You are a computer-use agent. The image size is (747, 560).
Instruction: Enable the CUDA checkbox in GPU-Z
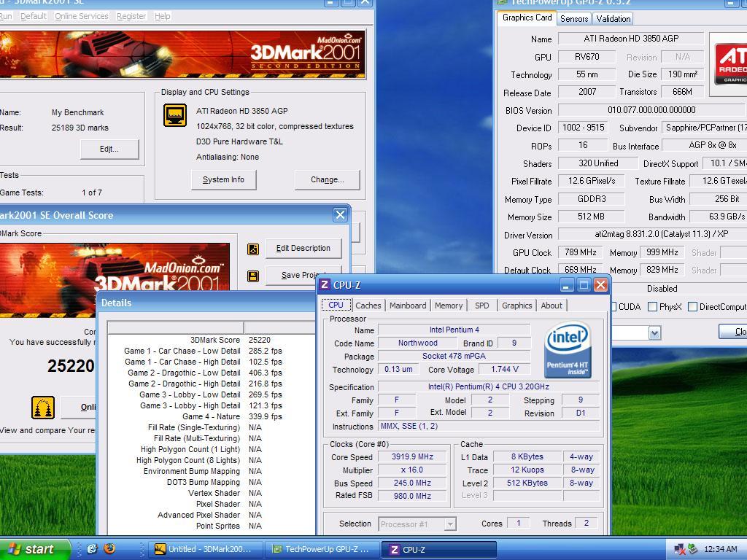(614, 307)
